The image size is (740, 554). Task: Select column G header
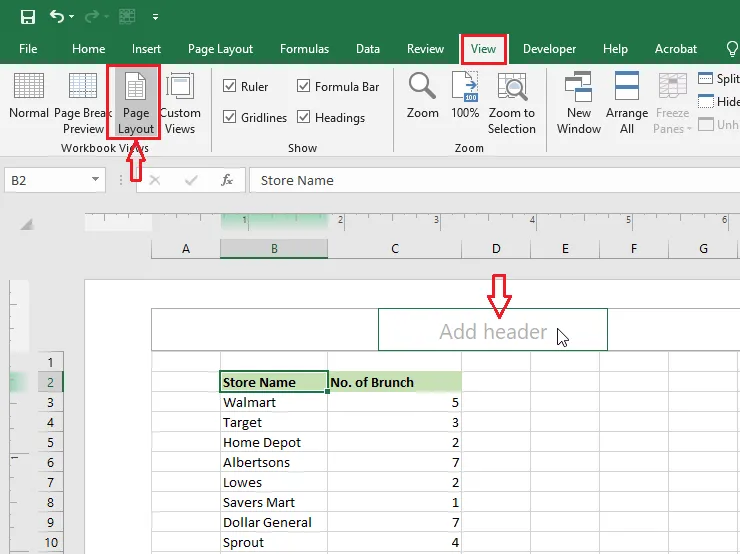tap(703, 249)
